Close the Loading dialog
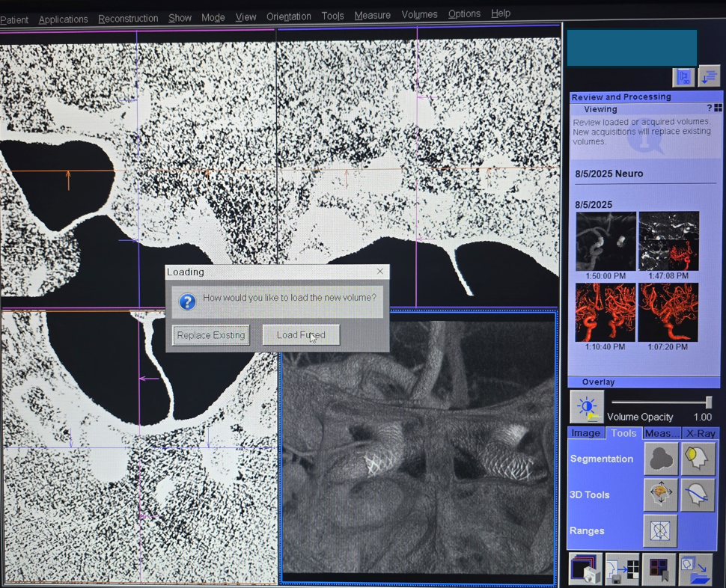The height and width of the screenshot is (588, 726). (379, 272)
